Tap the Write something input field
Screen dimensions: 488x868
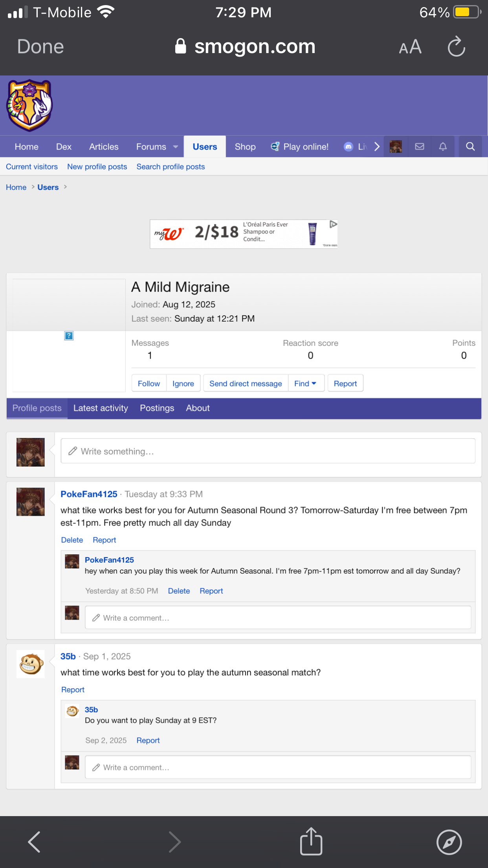[268, 451]
